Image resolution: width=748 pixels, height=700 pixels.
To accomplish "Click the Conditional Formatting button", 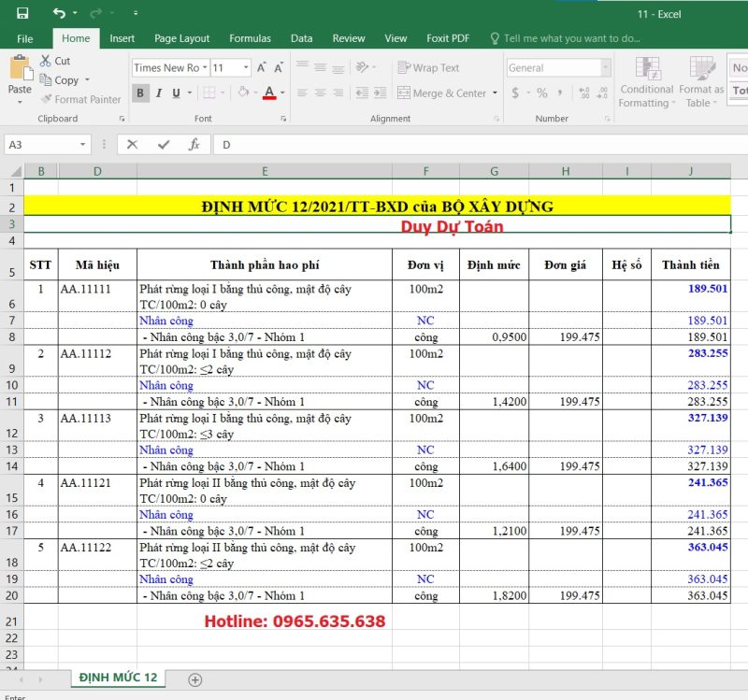I will (646, 82).
